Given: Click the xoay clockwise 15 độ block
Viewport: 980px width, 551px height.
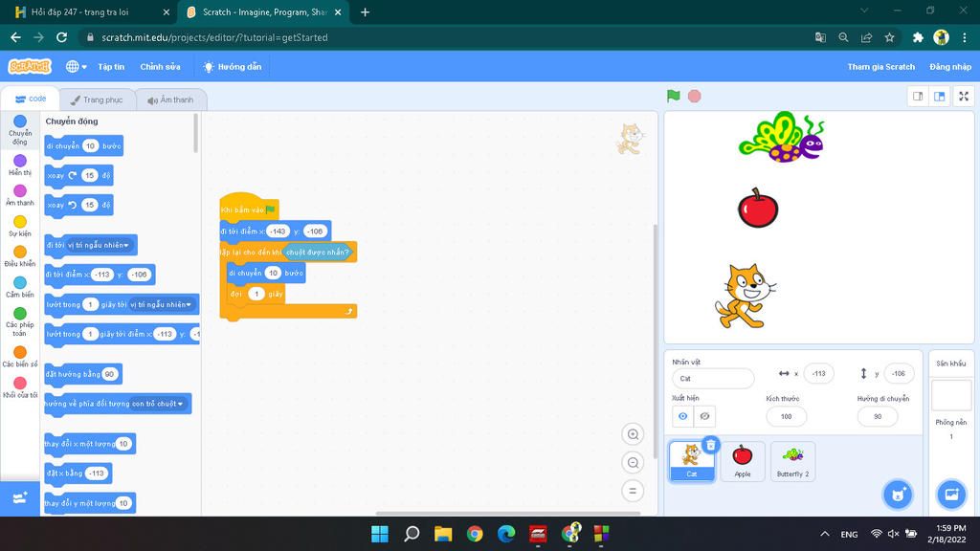Looking at the screenshot, I should (x=78, y=176).
